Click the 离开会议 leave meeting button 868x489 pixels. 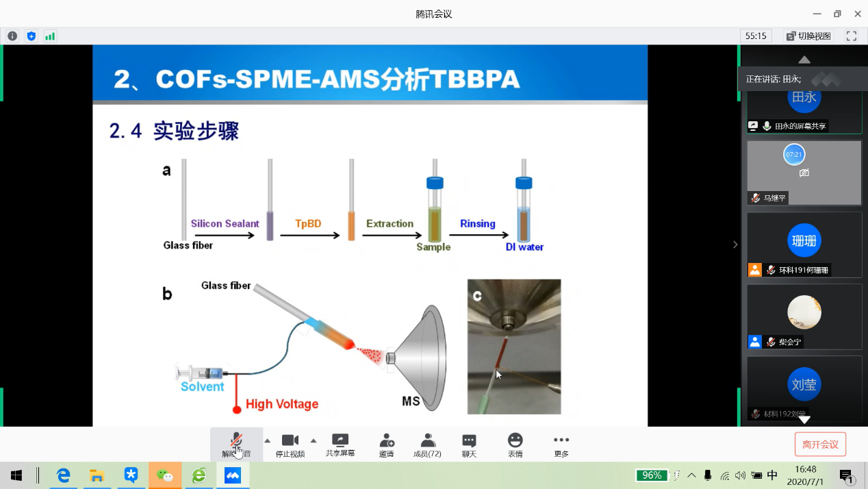coord(820,444)
